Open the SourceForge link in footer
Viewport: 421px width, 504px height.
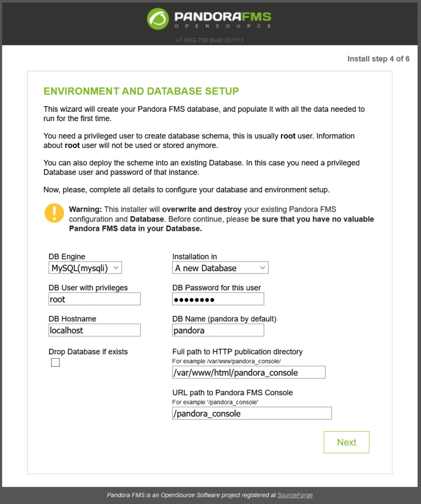[x=295, y=495]
